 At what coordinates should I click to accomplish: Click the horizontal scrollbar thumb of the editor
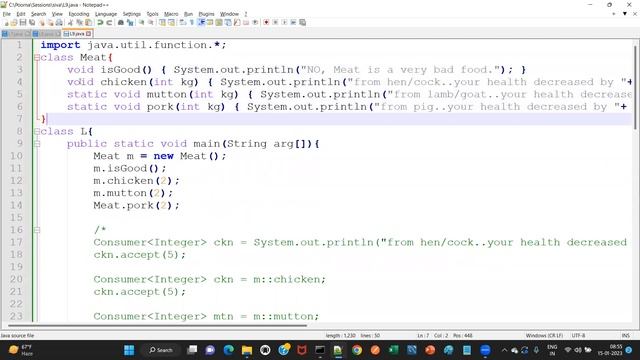coord(157,325)
